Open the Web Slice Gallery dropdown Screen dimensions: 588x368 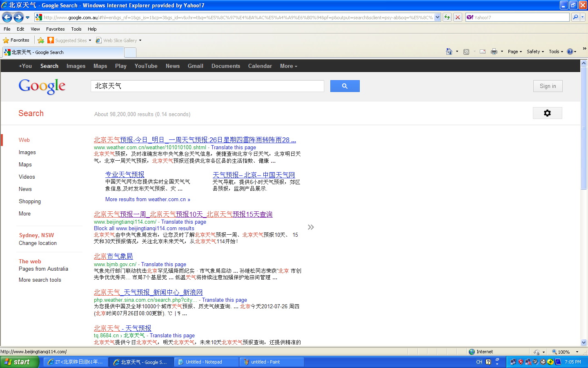[x=140, y=40]
